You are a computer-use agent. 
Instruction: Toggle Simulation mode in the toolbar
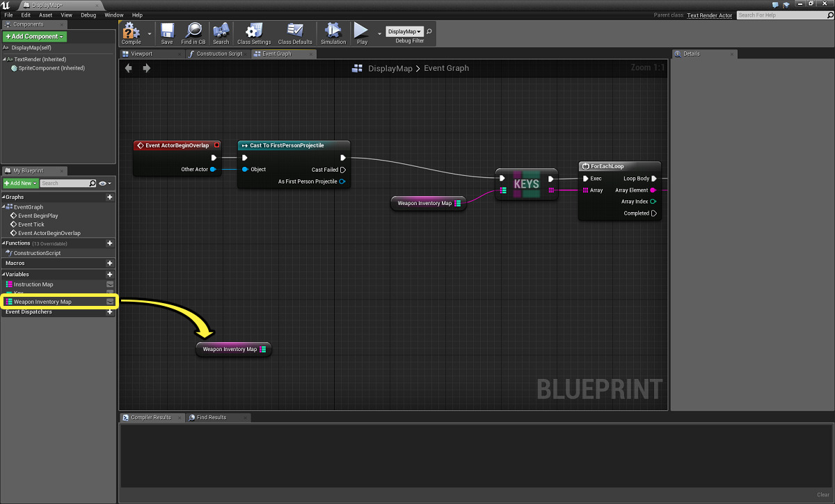(333, 31)
